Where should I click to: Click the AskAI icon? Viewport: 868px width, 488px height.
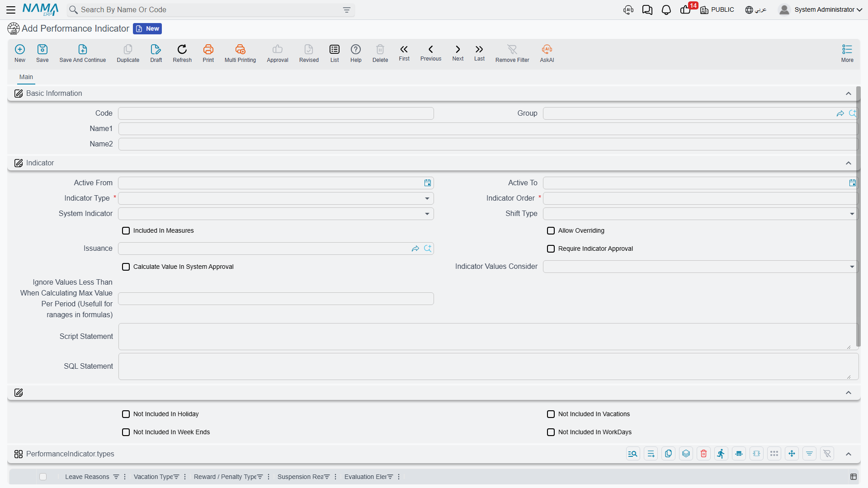[547, 49]
